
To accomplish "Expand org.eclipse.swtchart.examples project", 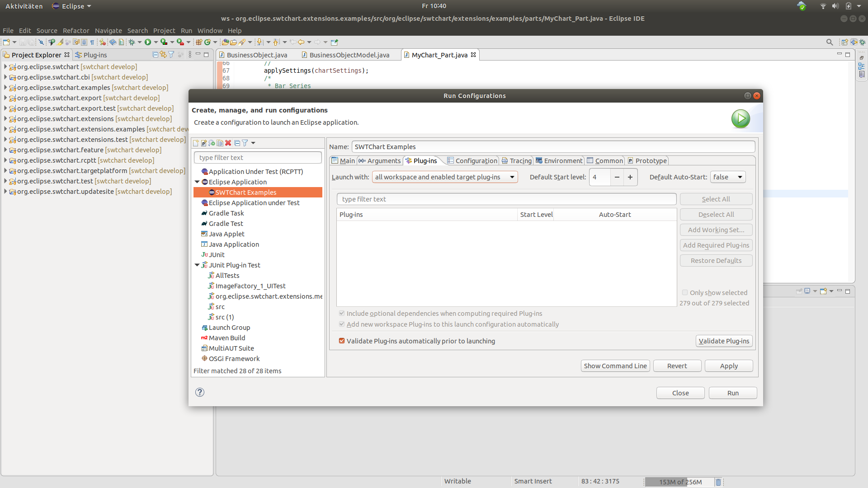I will tap(5, 88).
